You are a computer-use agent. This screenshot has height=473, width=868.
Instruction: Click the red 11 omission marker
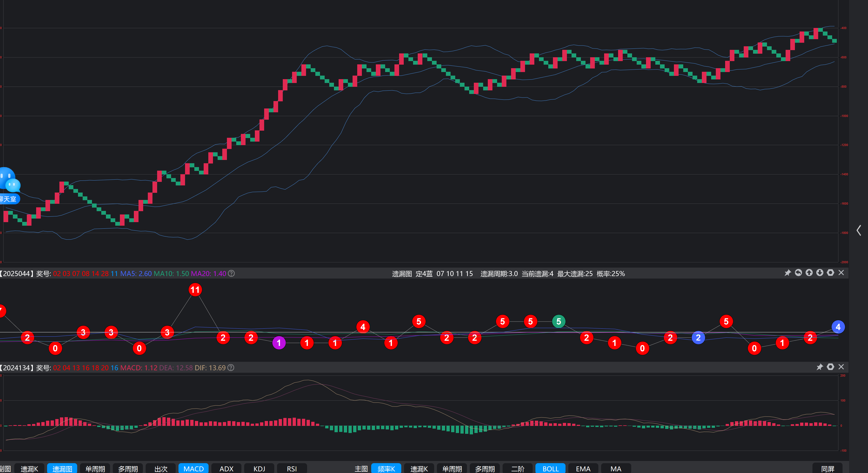pyautogui.click(x=195, y=289)
